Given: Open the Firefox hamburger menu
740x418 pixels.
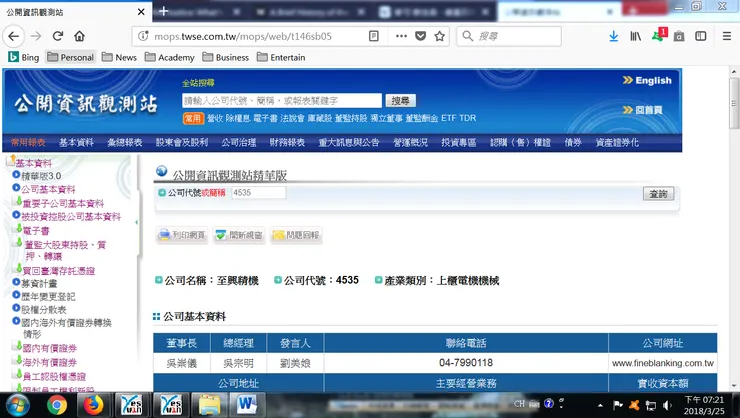Looking at the screenshot, I should point(727,36).
